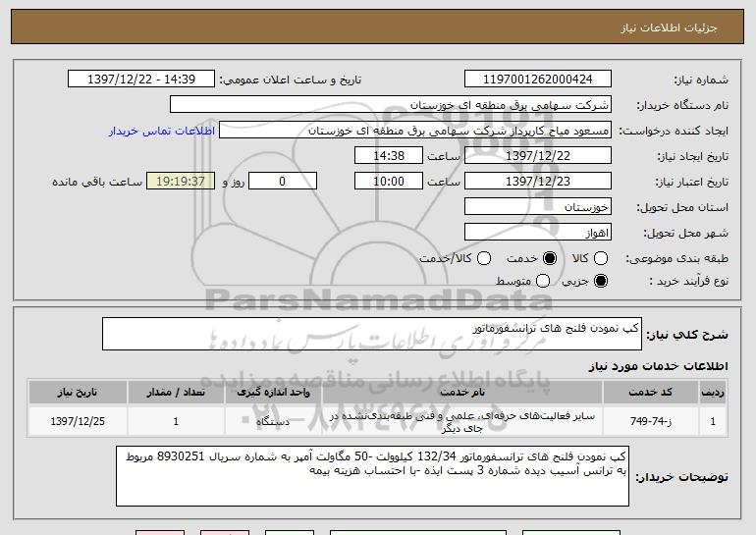The image size is (756, 535).
Task: Select the جزیی purchase type radio
Action: click(x=601, y=281)
